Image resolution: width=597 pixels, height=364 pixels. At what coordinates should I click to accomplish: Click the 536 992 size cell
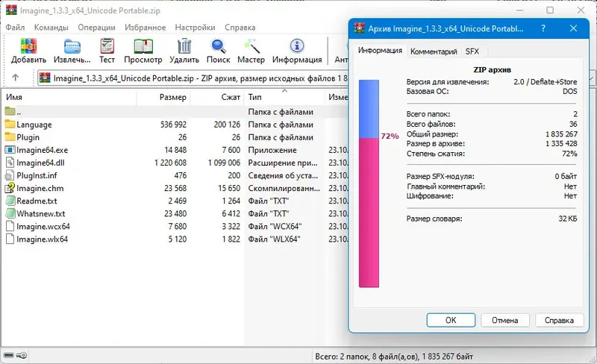[x=173, y=125]
